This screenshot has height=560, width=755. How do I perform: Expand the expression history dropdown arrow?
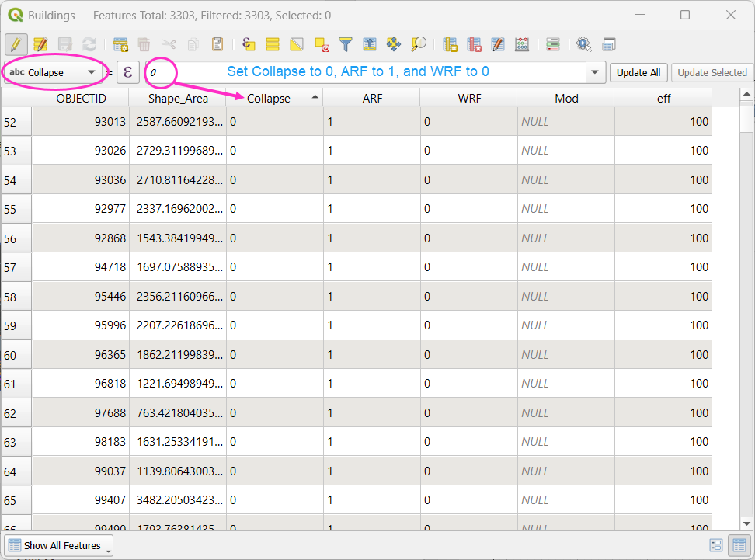click(x=596, y=72)
